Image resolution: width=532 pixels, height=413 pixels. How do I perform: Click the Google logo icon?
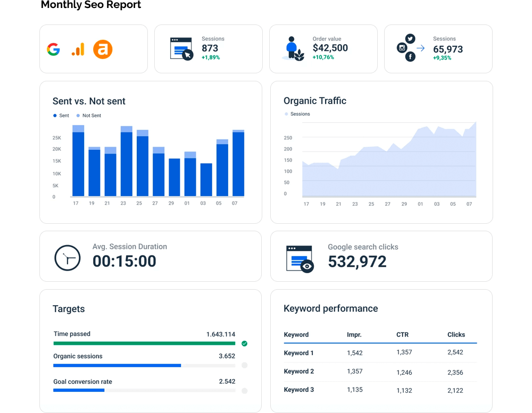[x=53, y=49]
